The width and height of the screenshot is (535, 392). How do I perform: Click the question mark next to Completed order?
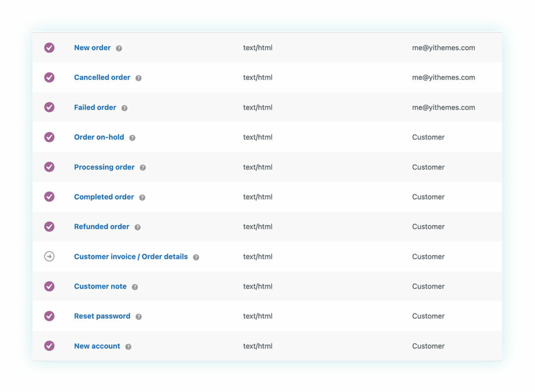(x=142, y=198)
